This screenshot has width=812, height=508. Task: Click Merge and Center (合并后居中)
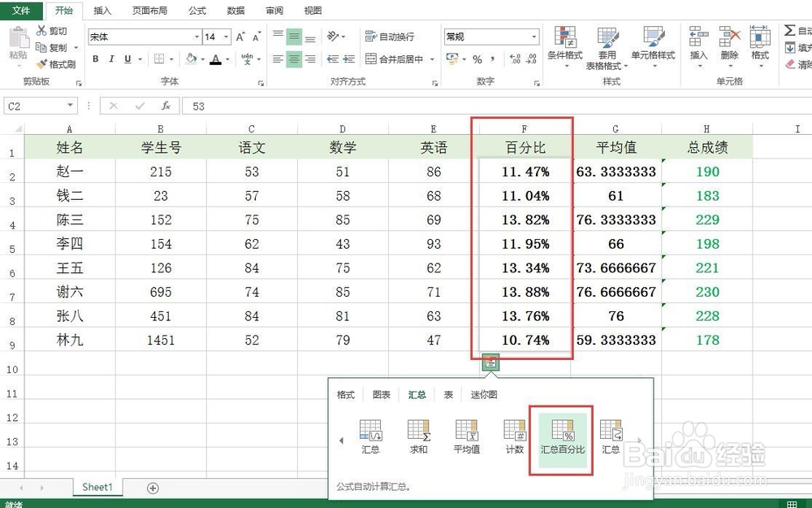point(395,59)
